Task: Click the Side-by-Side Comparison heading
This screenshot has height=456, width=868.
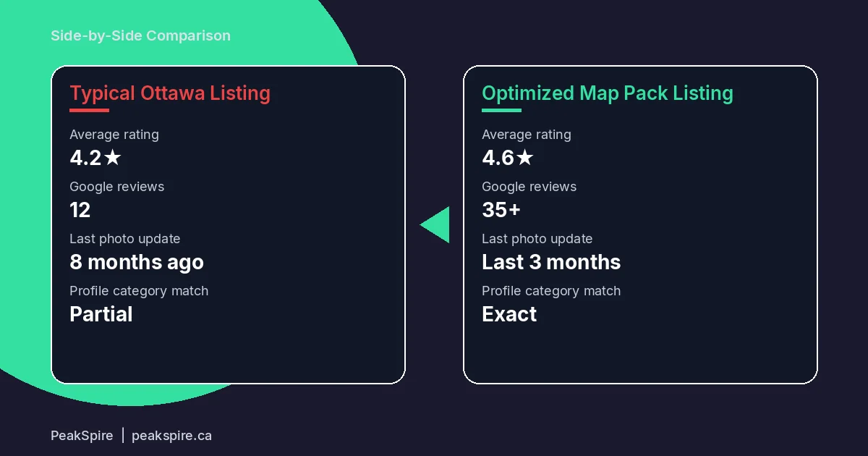Action: coord(140,35)
